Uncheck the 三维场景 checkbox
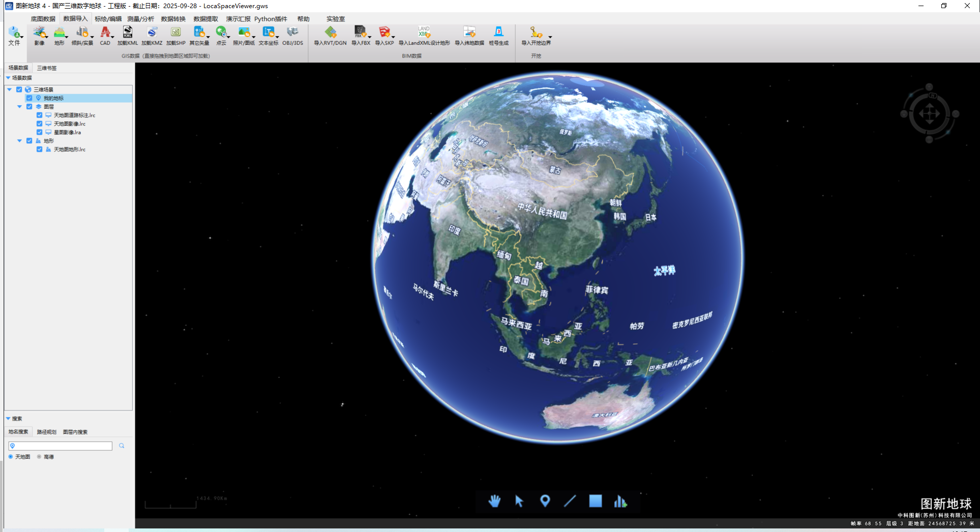 [x=19, y=89]
